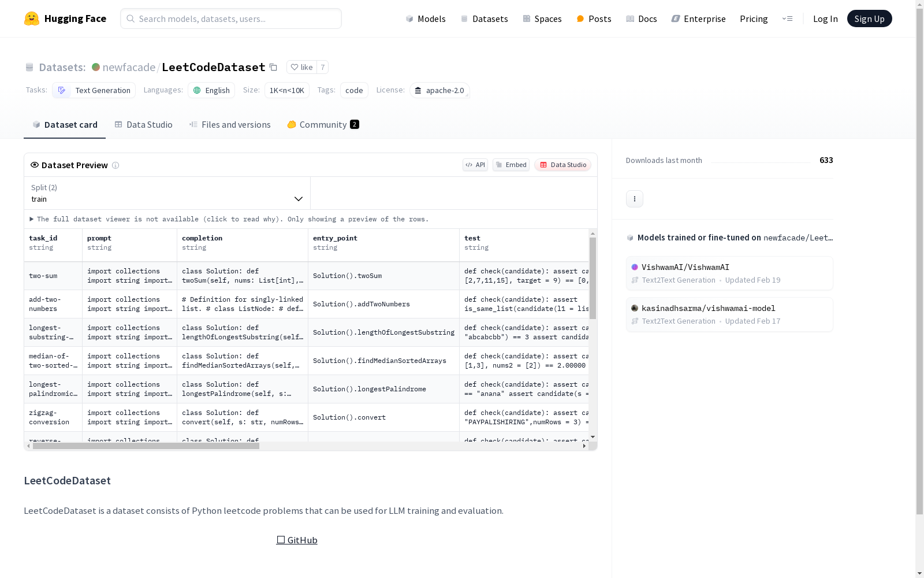Expand the additional navigation menu icon
The height and width of the screenshot is (578, 924).
tap(788, 18)
